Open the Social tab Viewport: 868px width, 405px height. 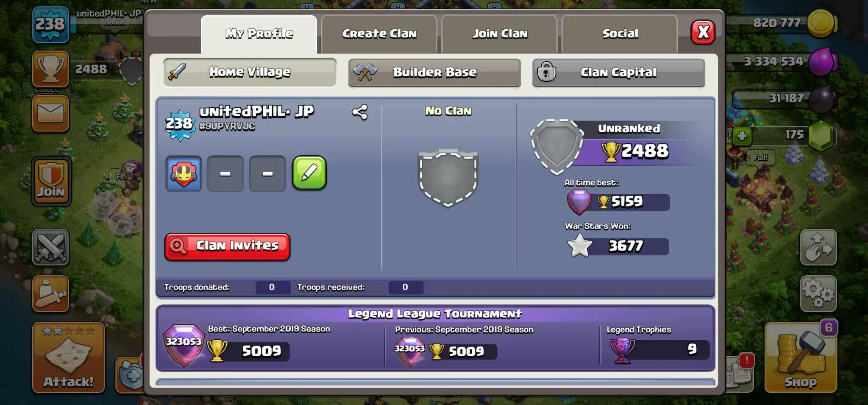click(x=620, y=34)
